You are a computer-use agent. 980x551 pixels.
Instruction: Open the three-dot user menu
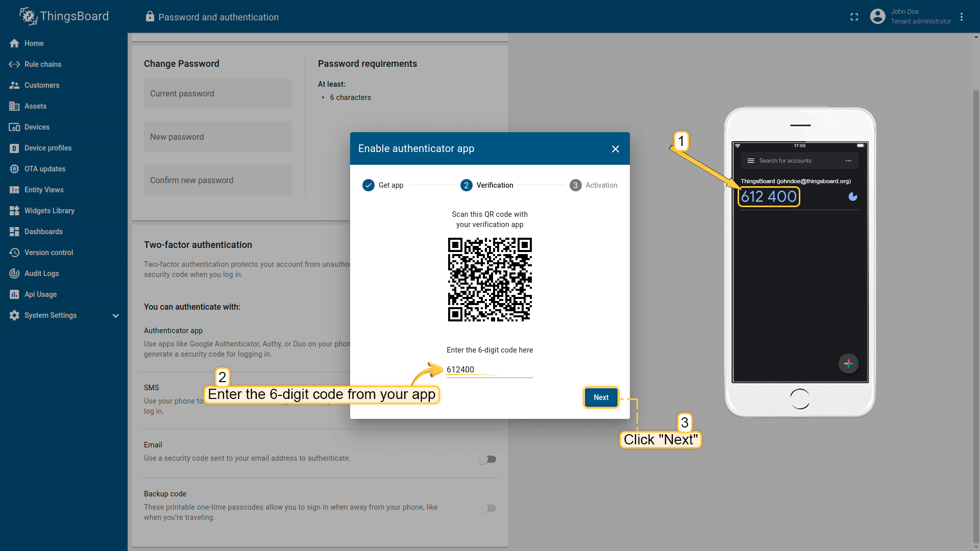click(x=962, y=17)
